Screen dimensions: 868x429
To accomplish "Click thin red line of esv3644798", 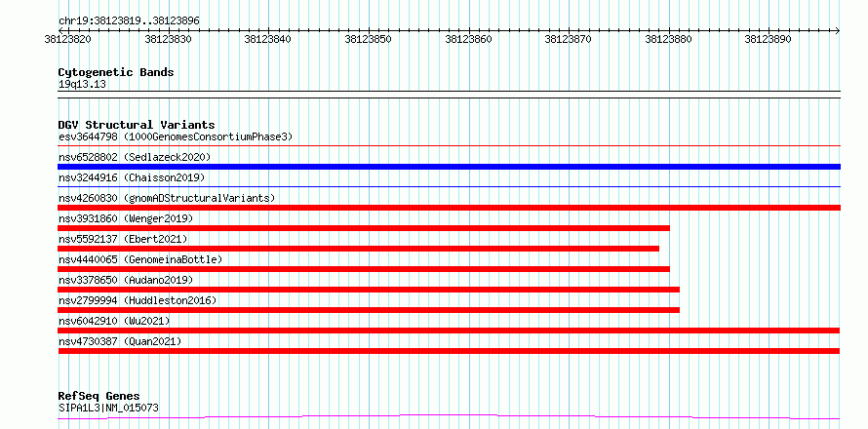I will (x=449, y=146).
